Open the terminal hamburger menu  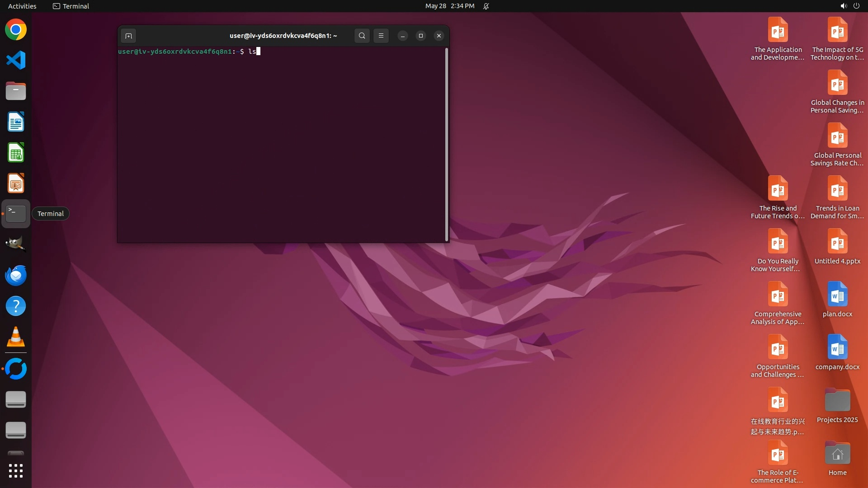[x=381, y=36]
